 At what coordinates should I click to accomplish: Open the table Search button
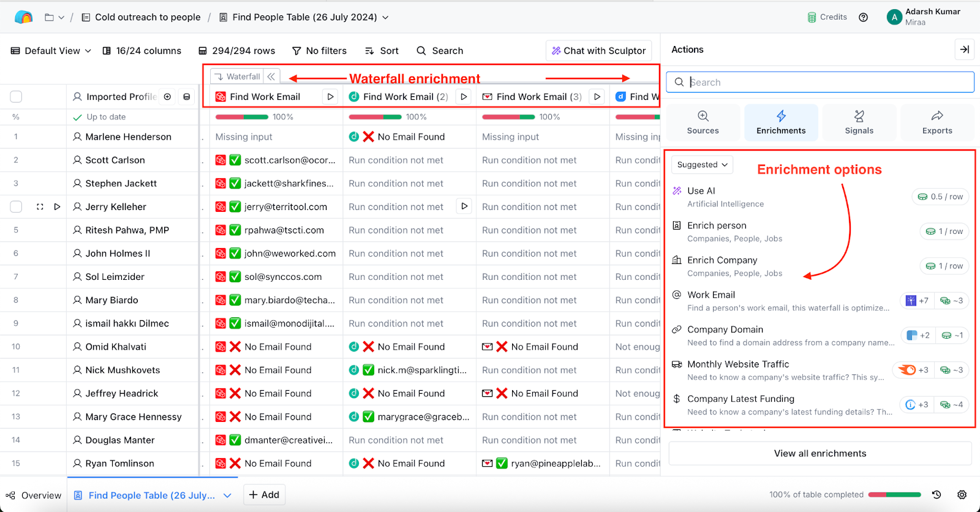440,51
